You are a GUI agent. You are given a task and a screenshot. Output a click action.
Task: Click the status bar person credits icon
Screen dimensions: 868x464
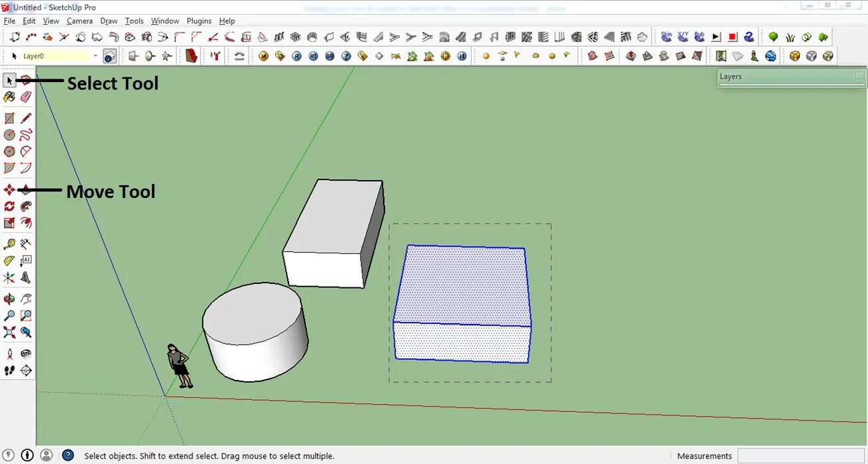point(46,455)
